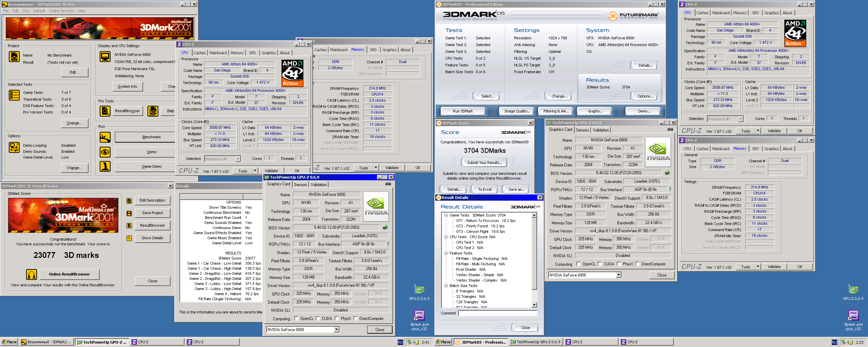
Task: Click the Bus Interface question mark in blue-titled GPU-Z
Action: (388, 244)
